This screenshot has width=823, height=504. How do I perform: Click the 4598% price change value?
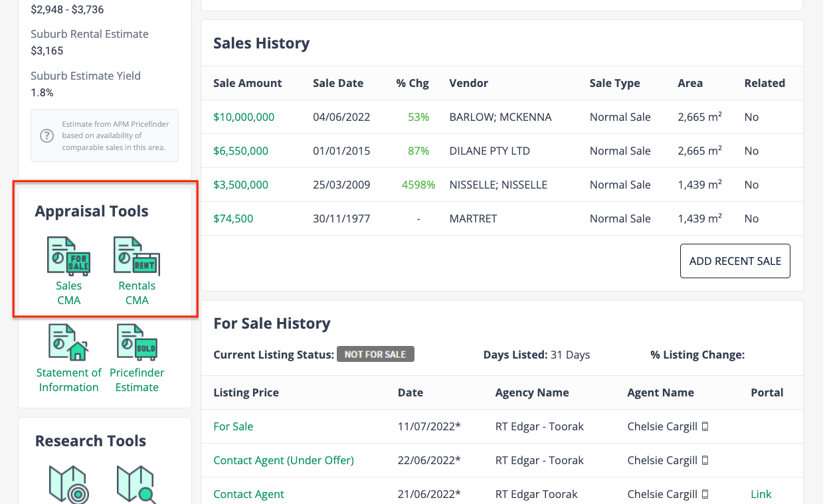coord(418,185)
